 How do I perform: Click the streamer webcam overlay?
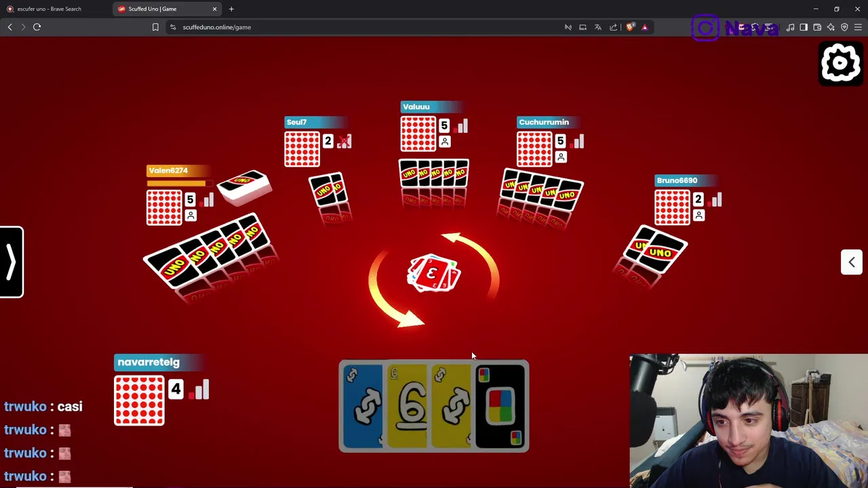(749, 421)
